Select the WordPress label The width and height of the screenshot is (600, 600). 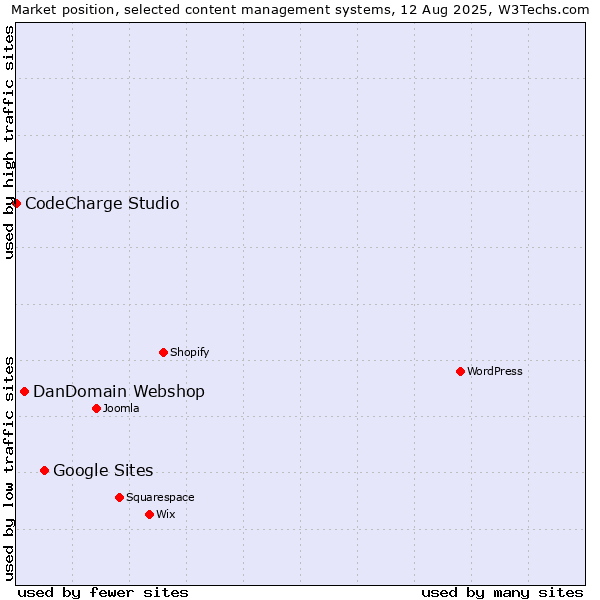coord(495,371)
